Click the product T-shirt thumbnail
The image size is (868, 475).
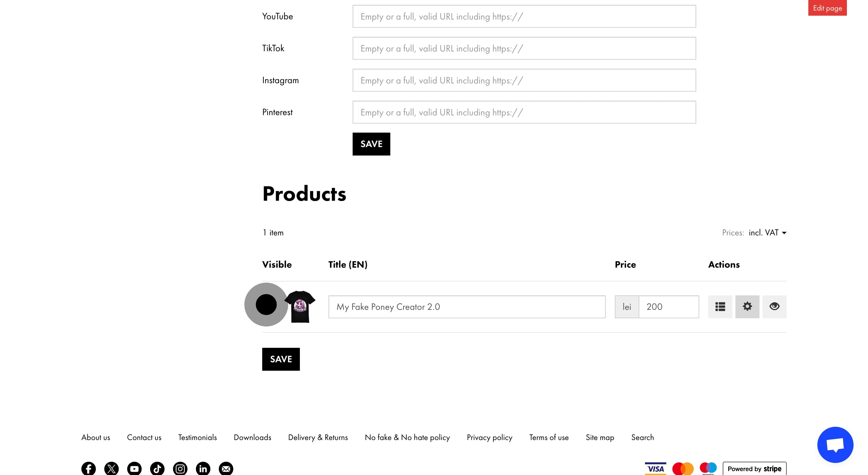point(300,307)
